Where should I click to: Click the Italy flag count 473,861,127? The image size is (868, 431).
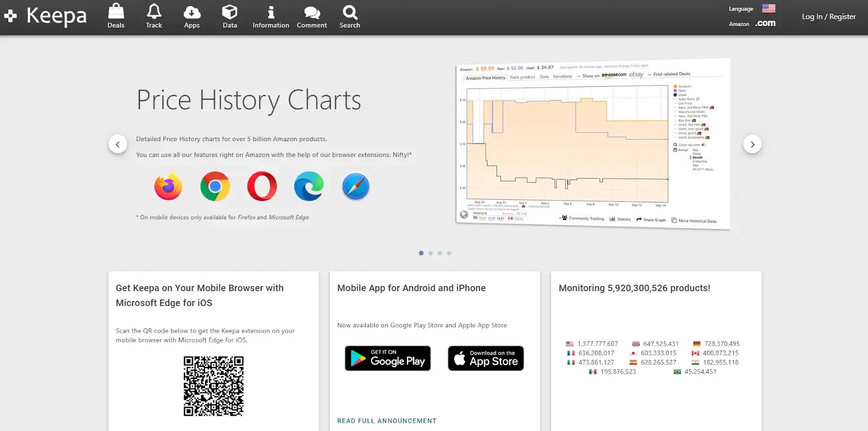[591, 362]
